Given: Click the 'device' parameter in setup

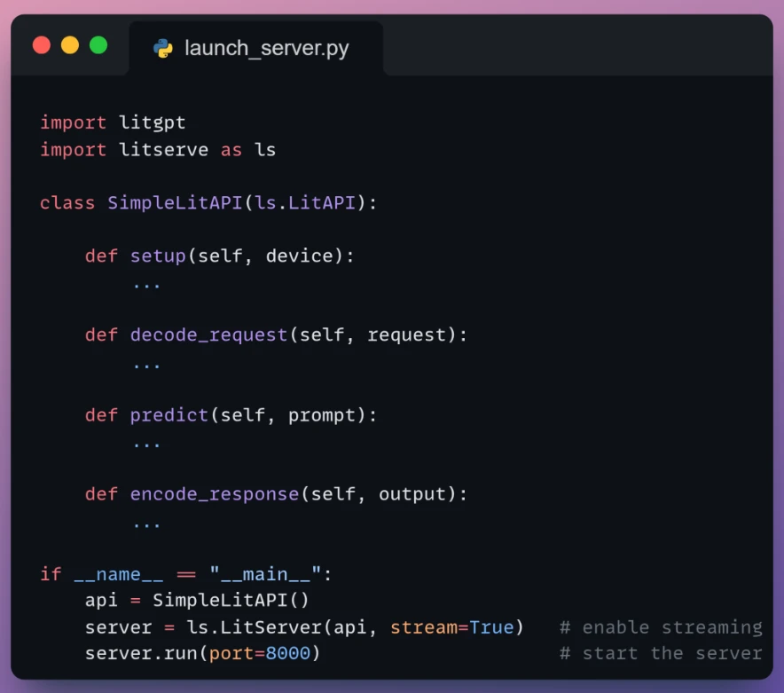Looking at the screenshot, I should [300, 256].
